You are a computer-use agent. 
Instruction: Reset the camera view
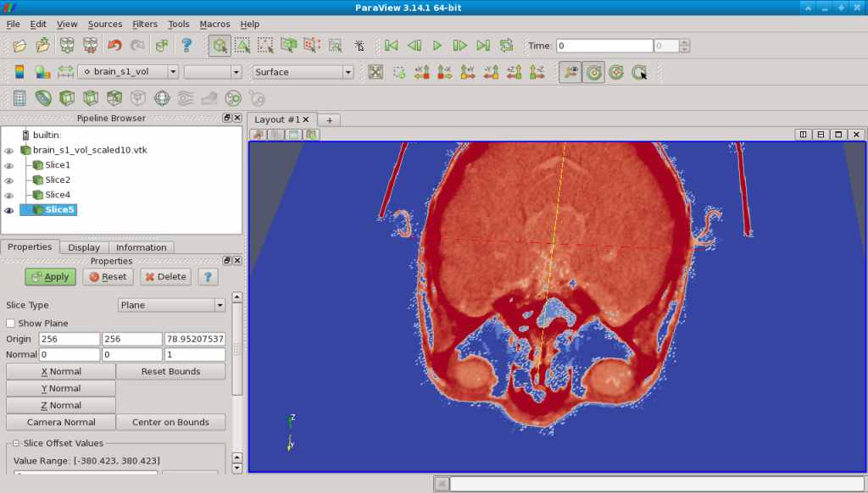tap(376, 72)
